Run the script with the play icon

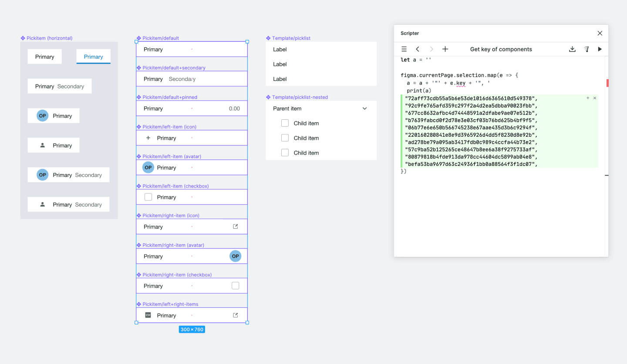pos(600,49)
